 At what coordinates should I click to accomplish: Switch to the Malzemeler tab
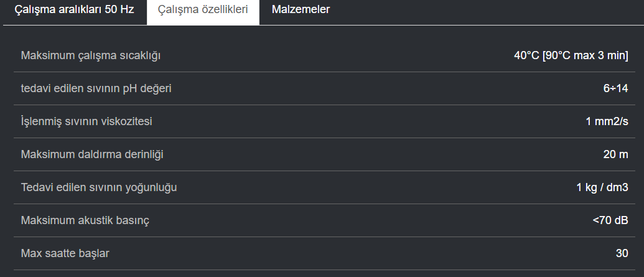tap(301, 9)
